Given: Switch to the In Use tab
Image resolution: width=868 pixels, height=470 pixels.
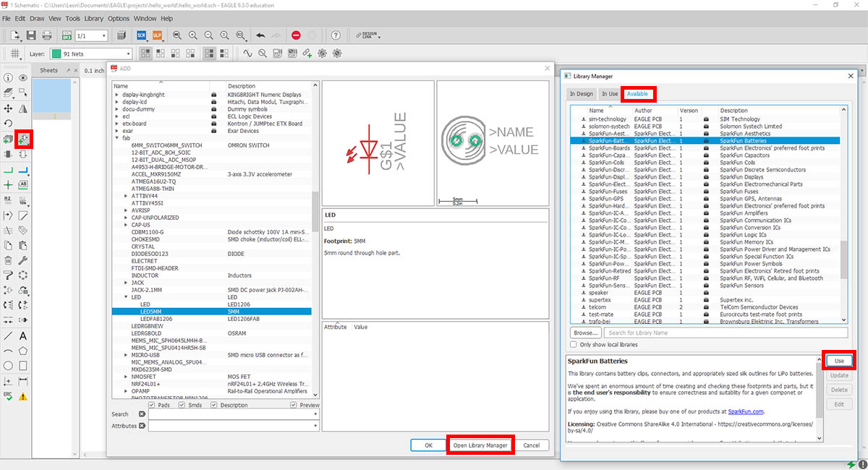Looking at the screenshot, I should pyautogui.click(x=610, y=94).
